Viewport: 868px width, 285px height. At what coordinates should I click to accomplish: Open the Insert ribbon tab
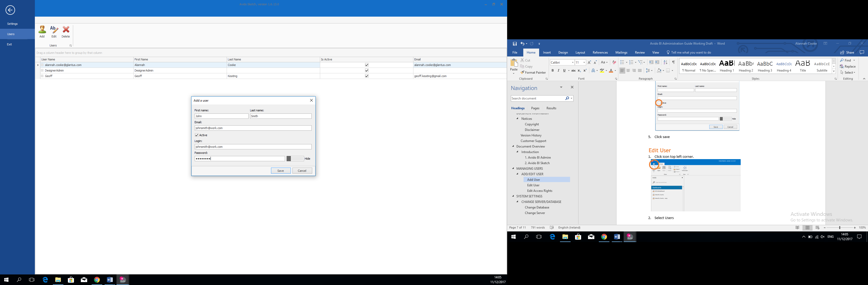pos(547,53)
